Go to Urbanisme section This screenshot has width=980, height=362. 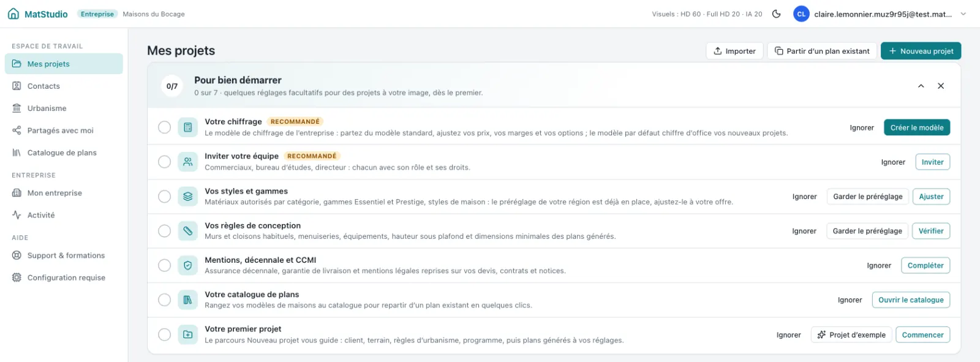(x=64, y=108)
